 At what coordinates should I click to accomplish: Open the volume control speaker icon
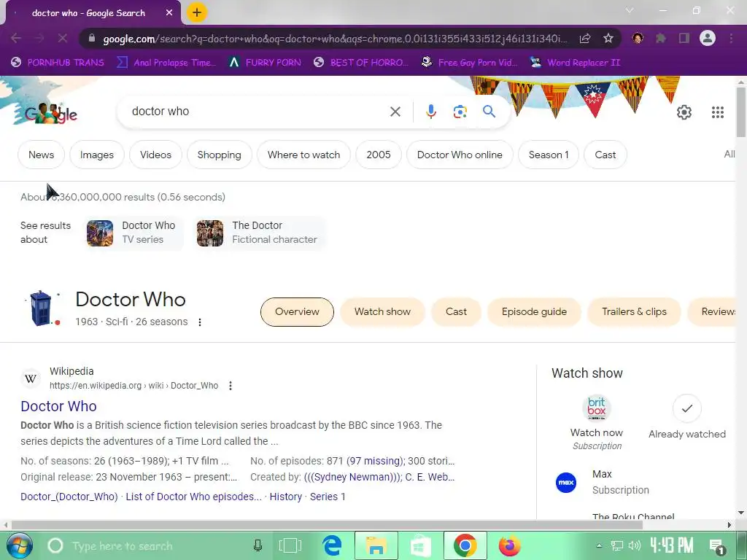coord(634,545)
